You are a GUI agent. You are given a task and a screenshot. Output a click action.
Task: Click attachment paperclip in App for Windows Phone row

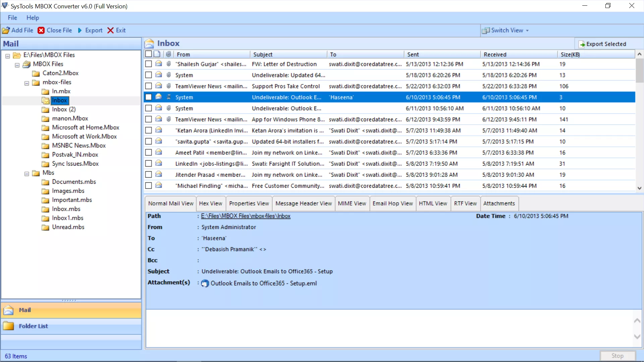pyautogui.click(x=169, y=119)
